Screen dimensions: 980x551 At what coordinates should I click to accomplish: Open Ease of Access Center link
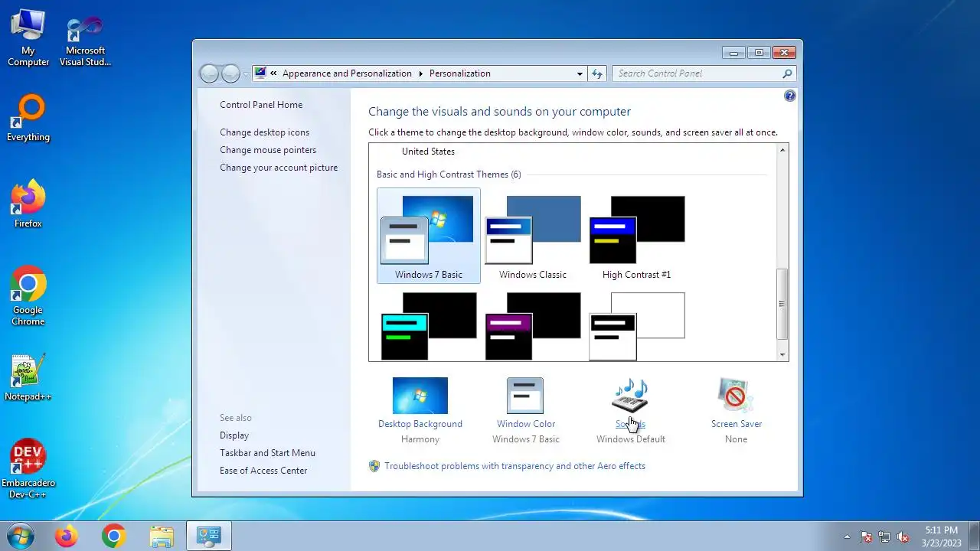point(263,471)
